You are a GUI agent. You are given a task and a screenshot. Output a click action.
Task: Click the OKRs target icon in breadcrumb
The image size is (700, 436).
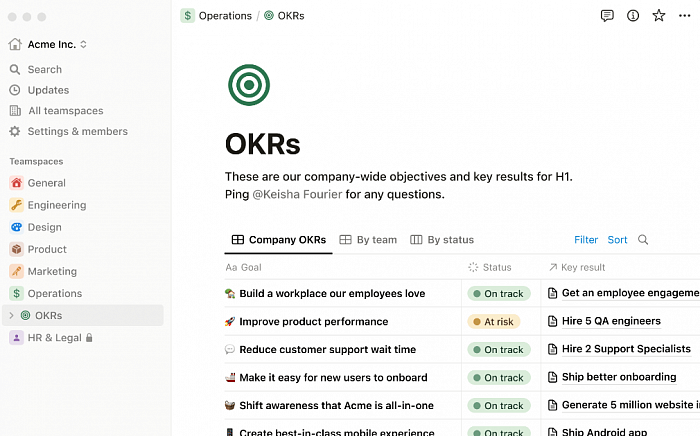click(269, 16)
